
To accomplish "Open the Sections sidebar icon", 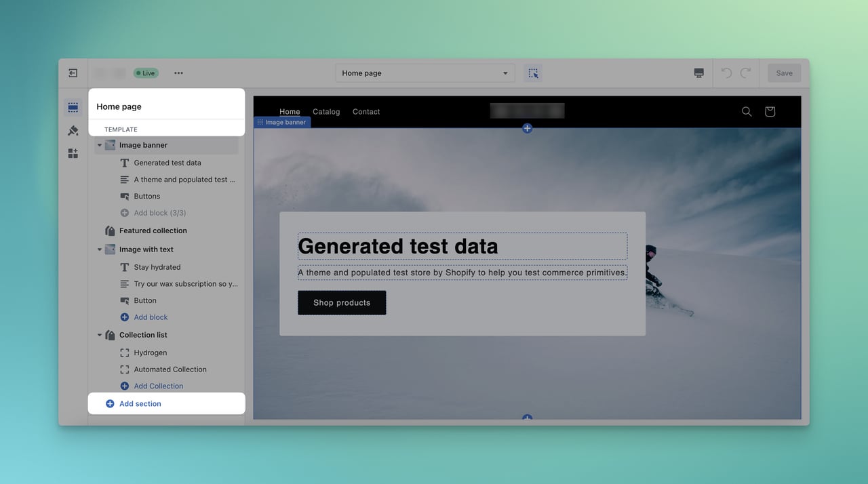I will (73, 107).
